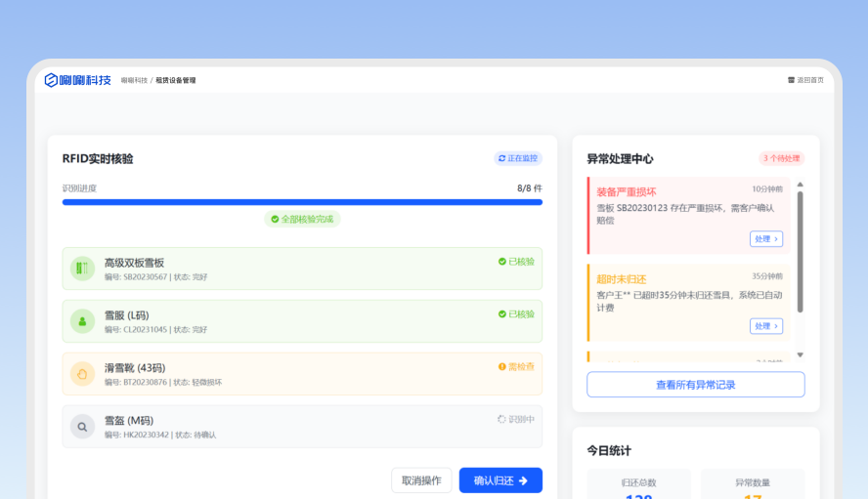Click the 唰唰科技 logo icon
This screenshot has width=868, height=499.
pos(51,80)
